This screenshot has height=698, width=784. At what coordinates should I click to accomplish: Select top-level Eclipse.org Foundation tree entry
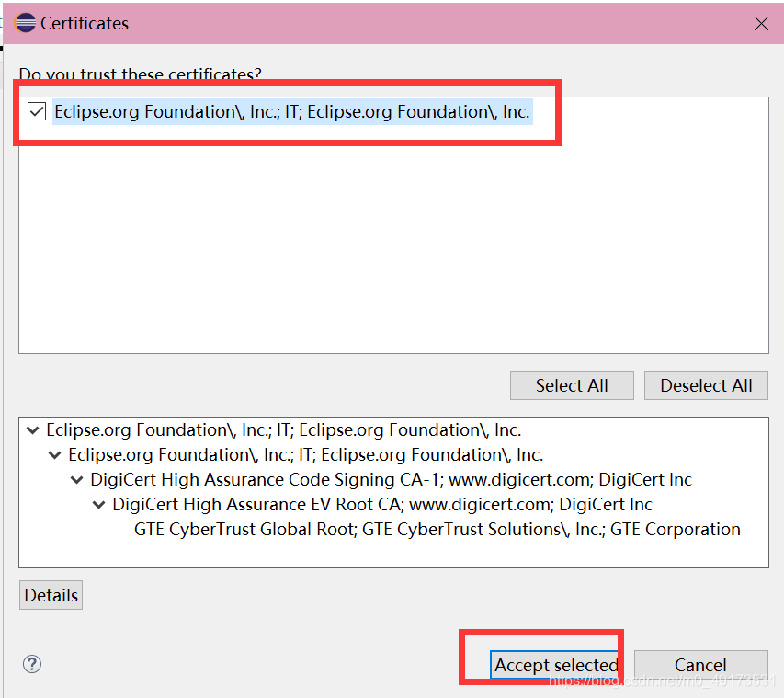coord(283,429)
